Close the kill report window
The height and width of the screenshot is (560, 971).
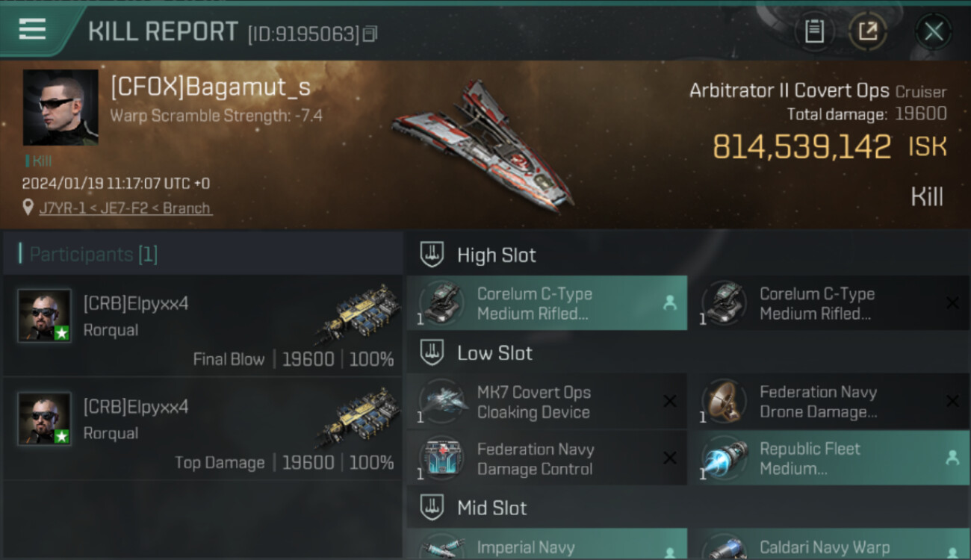933,31
